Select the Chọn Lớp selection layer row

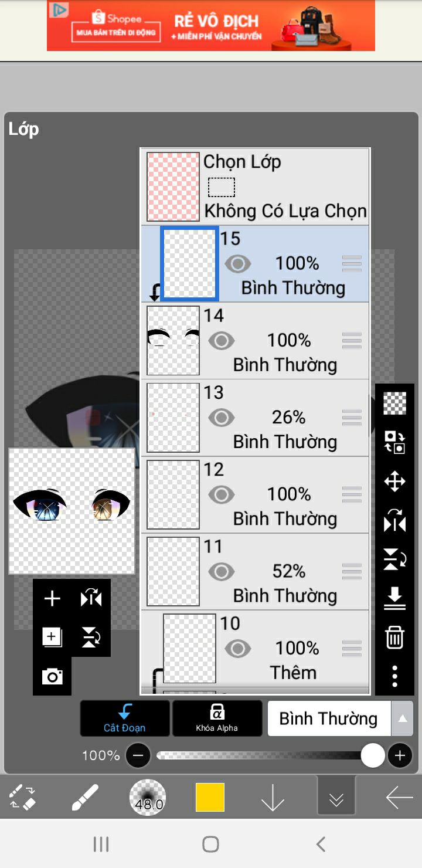[256, 187]
